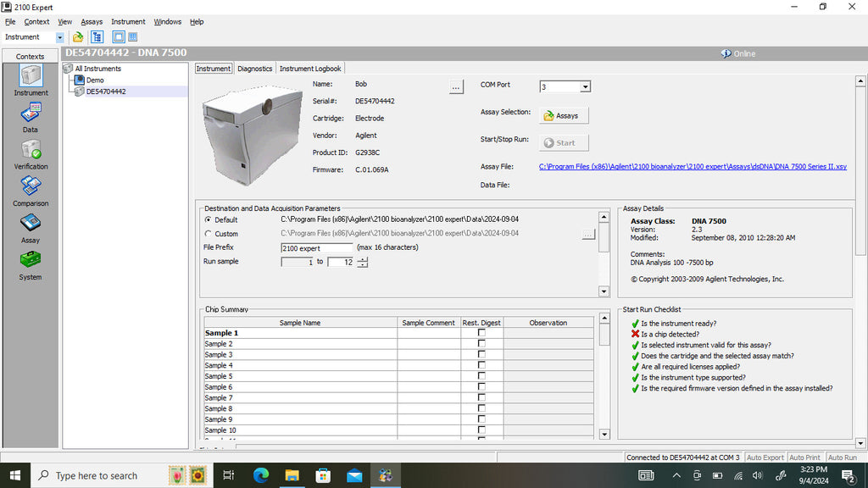Switch to the Diagnostics tab
This screenshot has width=868, height=488.
(254, 69)
